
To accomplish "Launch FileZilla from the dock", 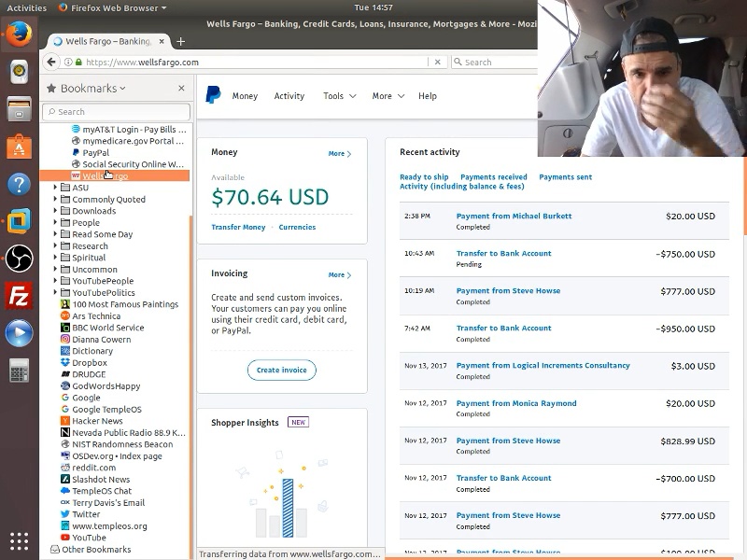I will point(19,296).
